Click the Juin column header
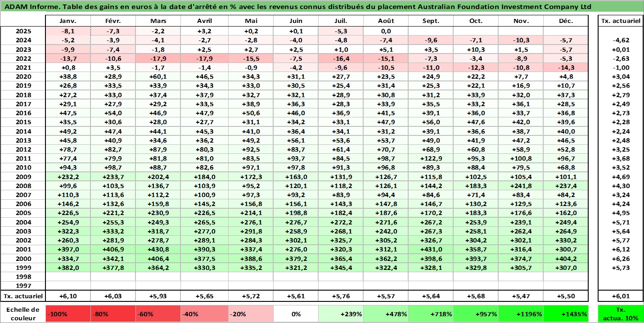 pyautogui.click(x=296, y=21)
